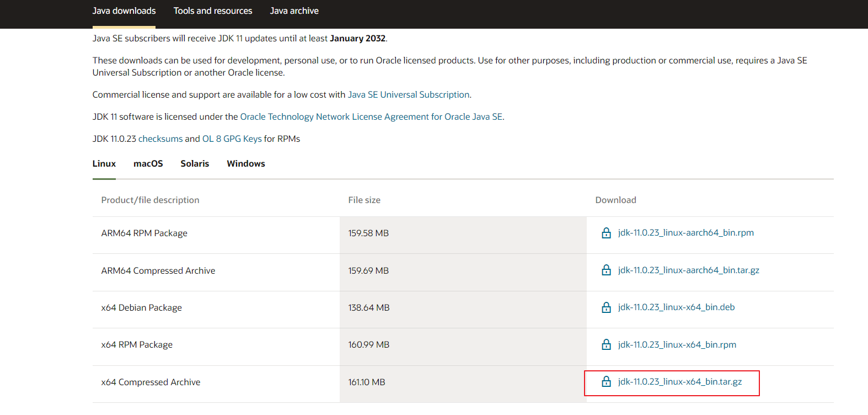Open Java SE Universal Subscription link
The image size is (868, 415).
click(409, 95)
